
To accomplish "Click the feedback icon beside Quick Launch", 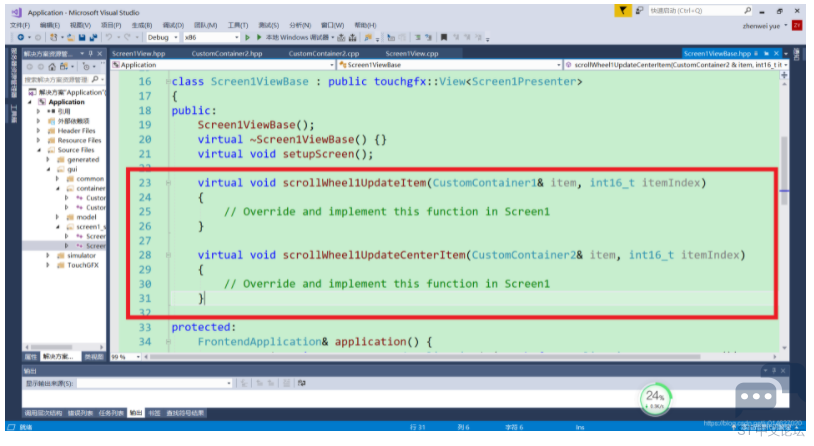I will (641, 11).
